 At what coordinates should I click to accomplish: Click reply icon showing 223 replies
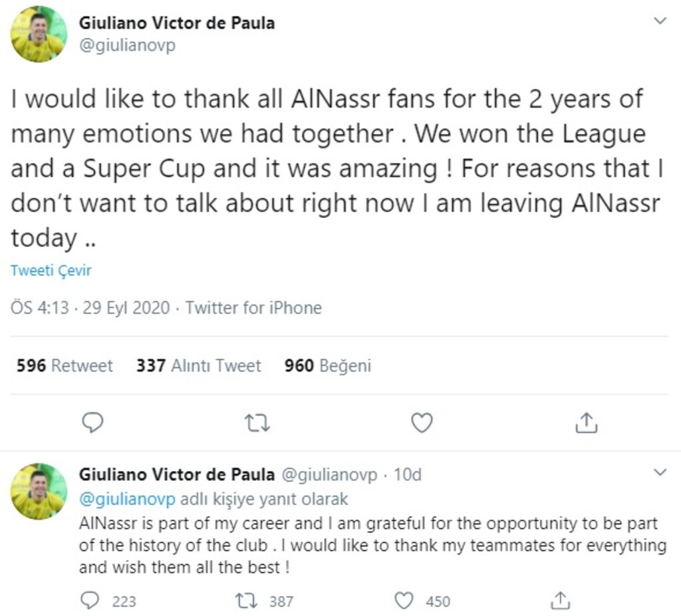[90, 601]
